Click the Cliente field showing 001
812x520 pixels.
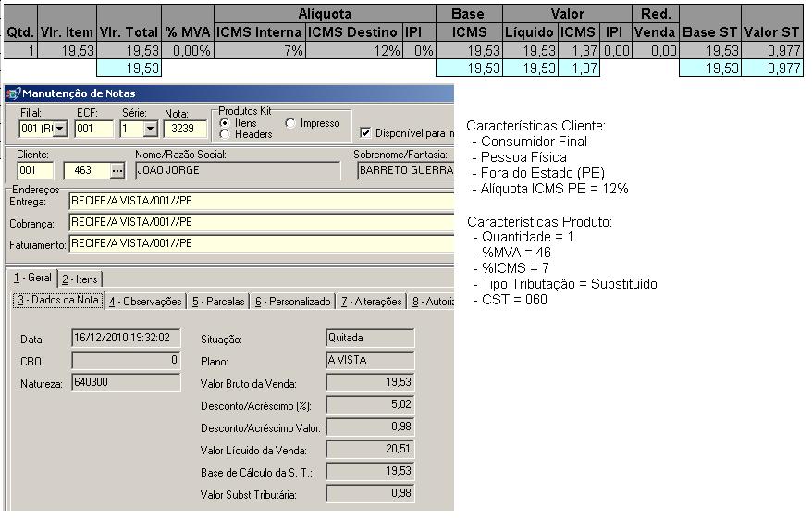[35, 170]
